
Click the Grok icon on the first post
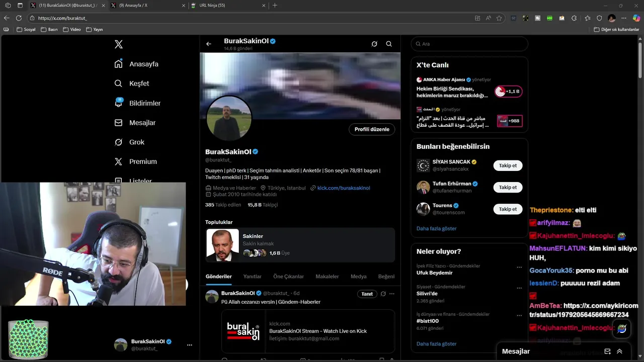[383, 294]
